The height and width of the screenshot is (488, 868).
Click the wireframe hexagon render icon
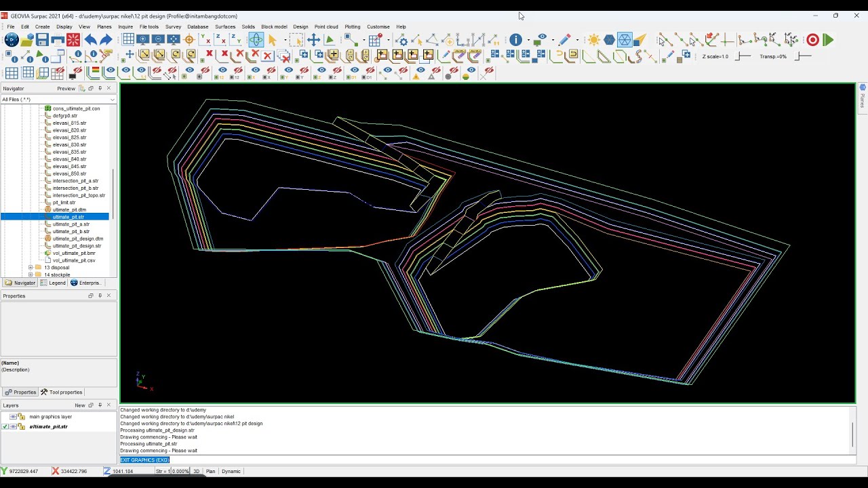[x=625, y=39]
